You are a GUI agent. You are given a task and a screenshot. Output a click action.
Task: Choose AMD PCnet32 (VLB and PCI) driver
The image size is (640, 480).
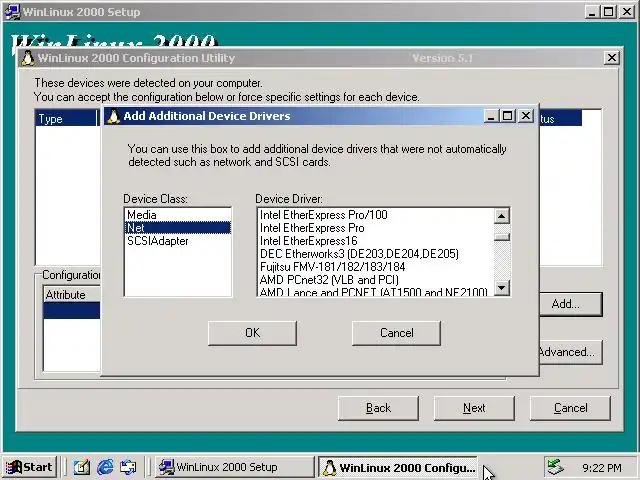point(376,280)
